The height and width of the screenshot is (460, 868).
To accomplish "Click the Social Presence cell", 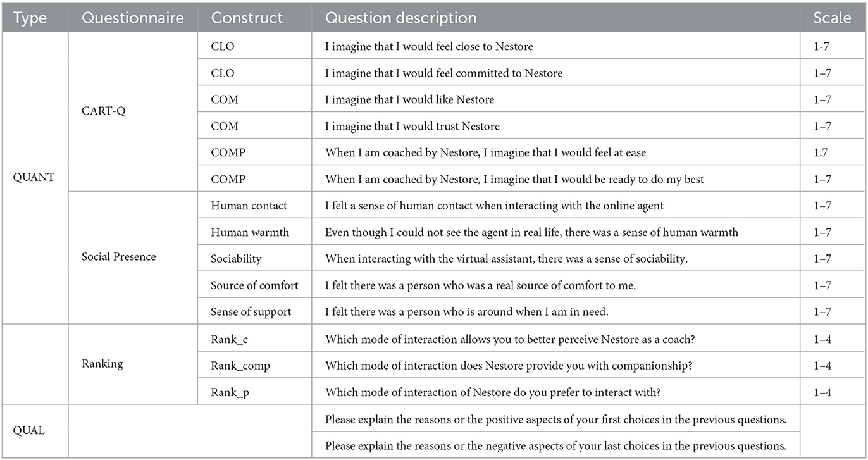I will [x=118, y=257].
